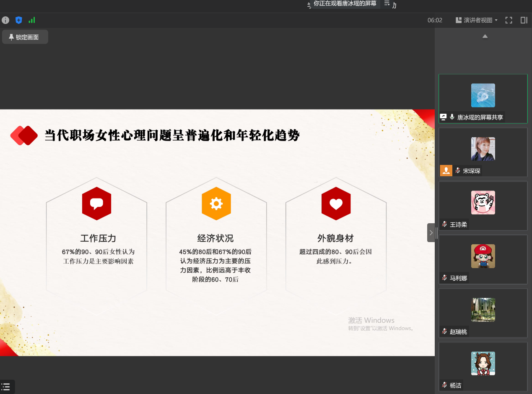The image size is (532, 394).
Task: Open the bottom-left list menu icon
Action: pos(6,387)
